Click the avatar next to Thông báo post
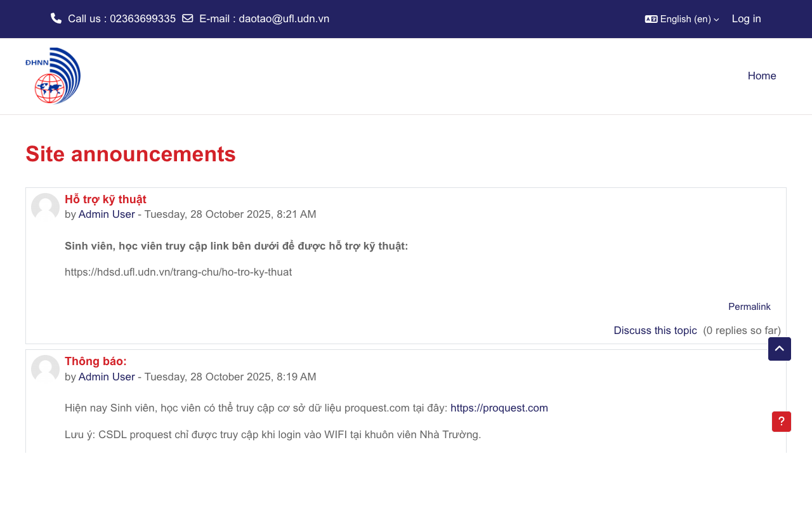Screen dimensions: 812x508 45,370
